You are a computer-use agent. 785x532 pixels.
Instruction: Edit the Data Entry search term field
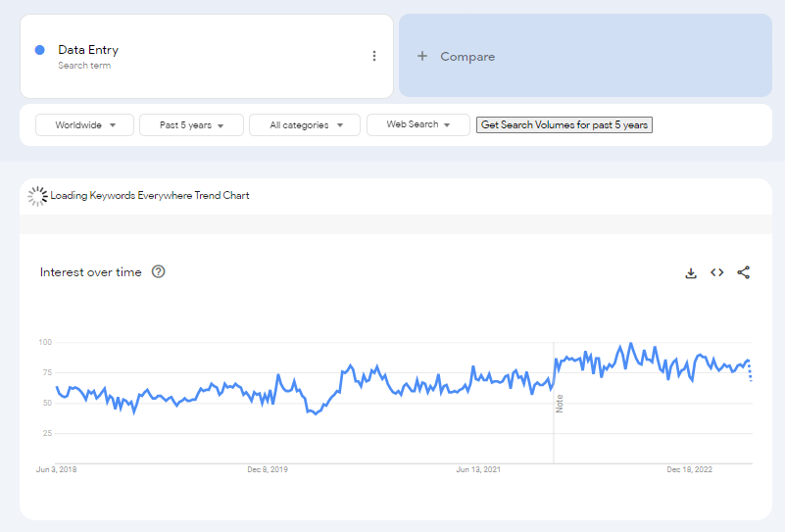(x=88, y=51)
